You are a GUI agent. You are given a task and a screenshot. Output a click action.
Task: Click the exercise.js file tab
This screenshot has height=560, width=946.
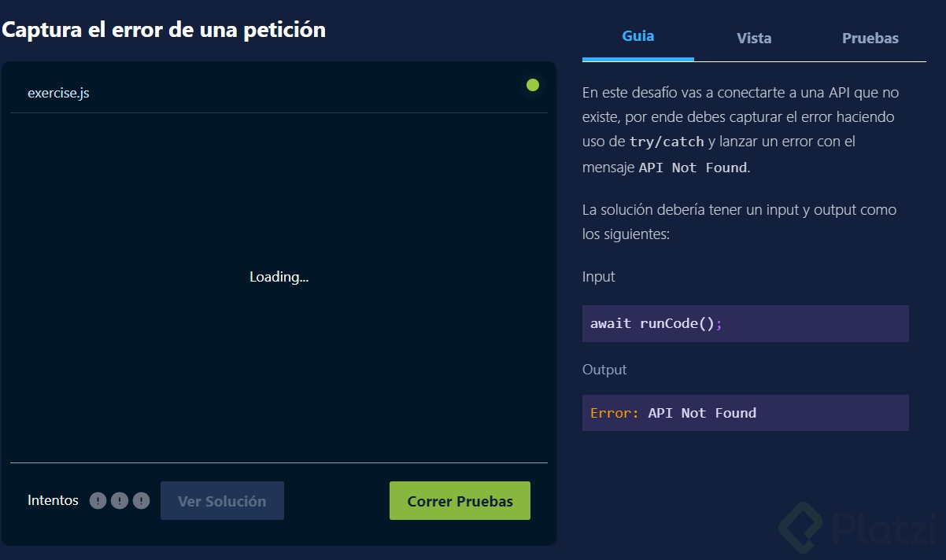(59, 93)
